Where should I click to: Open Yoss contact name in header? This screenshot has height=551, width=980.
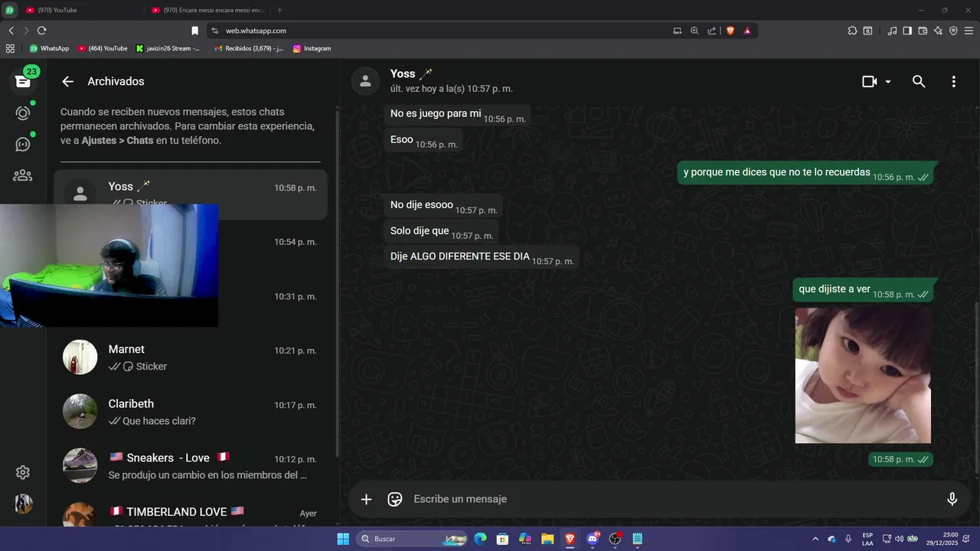tap(411, 73)
